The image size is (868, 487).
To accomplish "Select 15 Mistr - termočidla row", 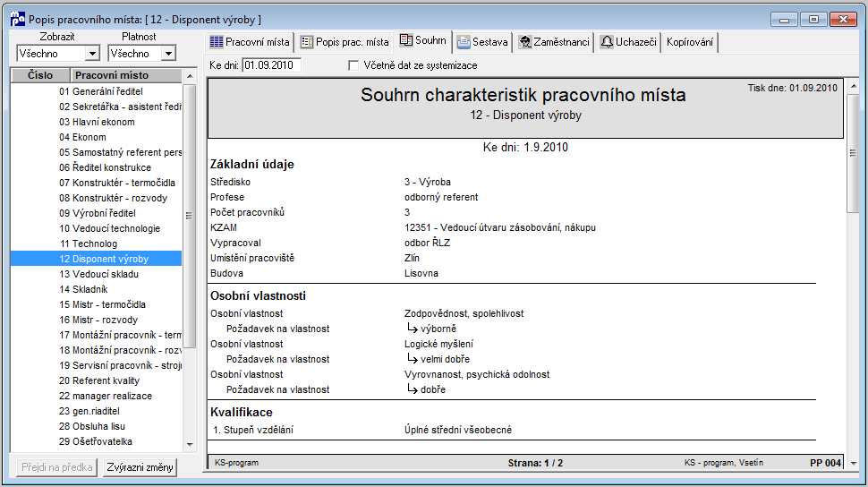I will click(97, 304).
